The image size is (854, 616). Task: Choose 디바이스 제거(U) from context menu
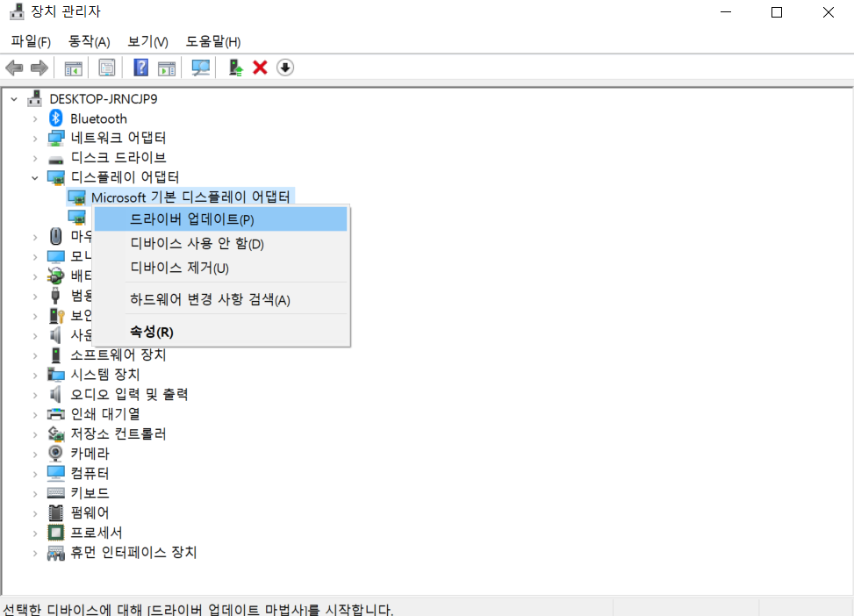(220, 268)
